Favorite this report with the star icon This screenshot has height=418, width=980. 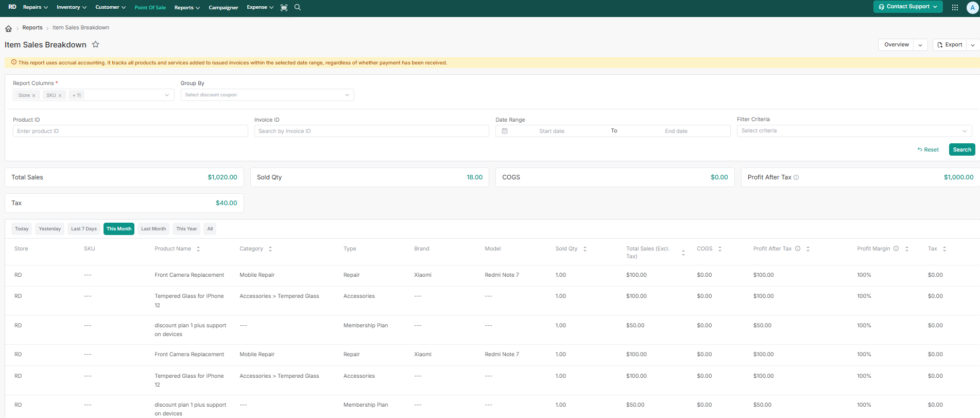click(x=95, y=44)
